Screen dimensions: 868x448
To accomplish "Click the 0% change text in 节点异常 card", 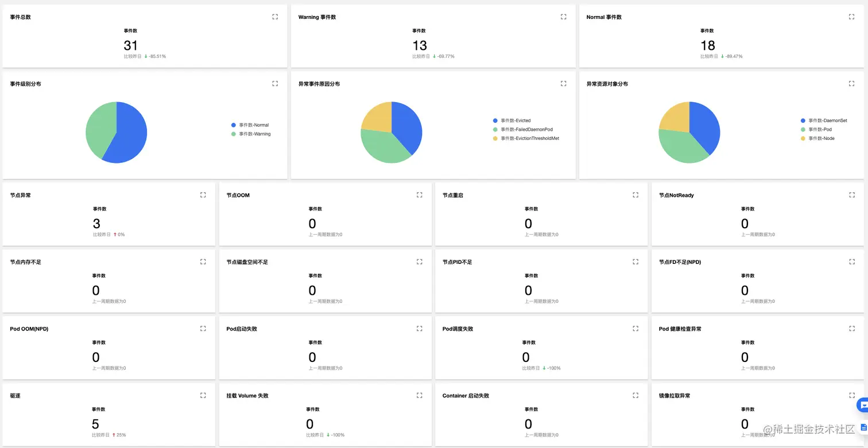I will click(121, 235).
